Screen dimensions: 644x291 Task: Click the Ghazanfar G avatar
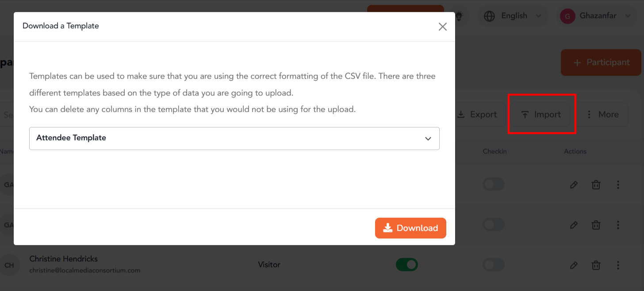click(567, 16)
